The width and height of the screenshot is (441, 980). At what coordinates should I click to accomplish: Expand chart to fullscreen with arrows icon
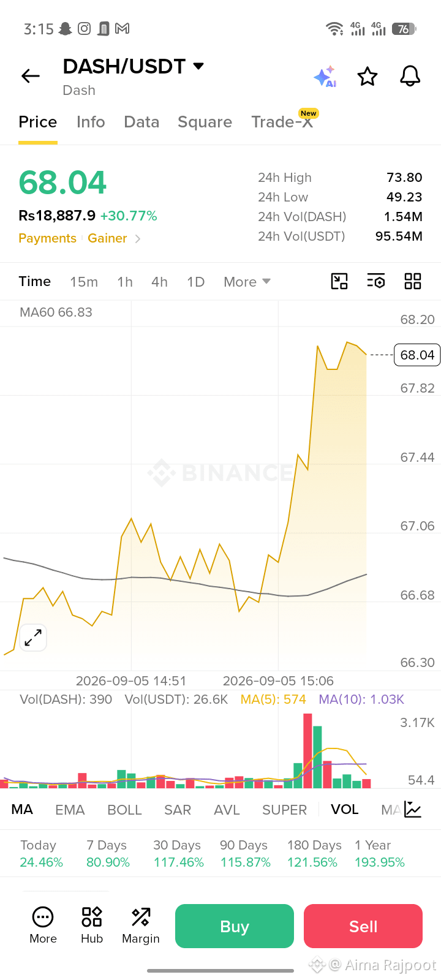33,638
